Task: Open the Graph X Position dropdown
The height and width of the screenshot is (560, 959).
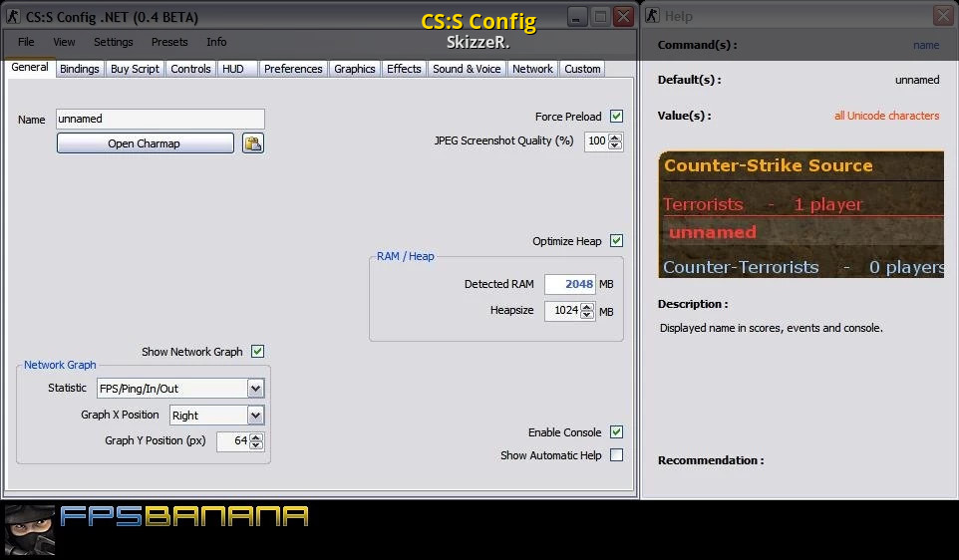Action: [255, 416]
